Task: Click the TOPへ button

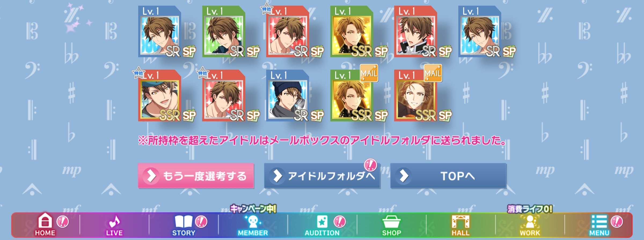Action: [x=448, y=176]
